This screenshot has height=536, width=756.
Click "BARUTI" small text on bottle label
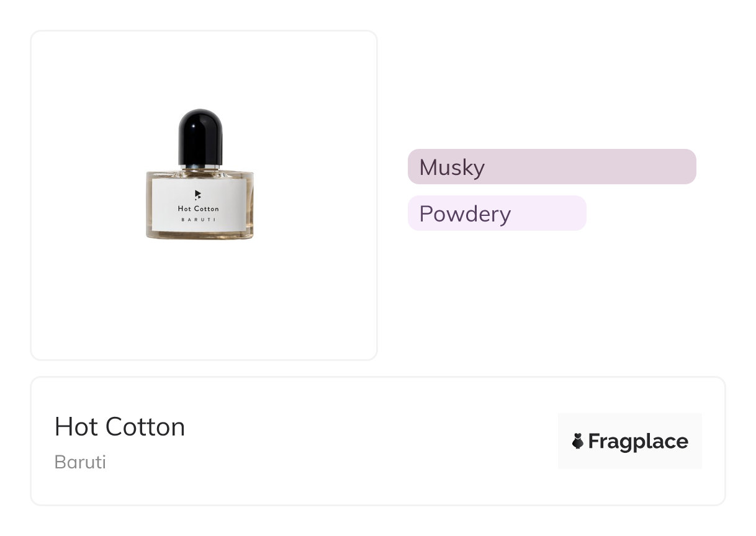[x=198, y=220]
